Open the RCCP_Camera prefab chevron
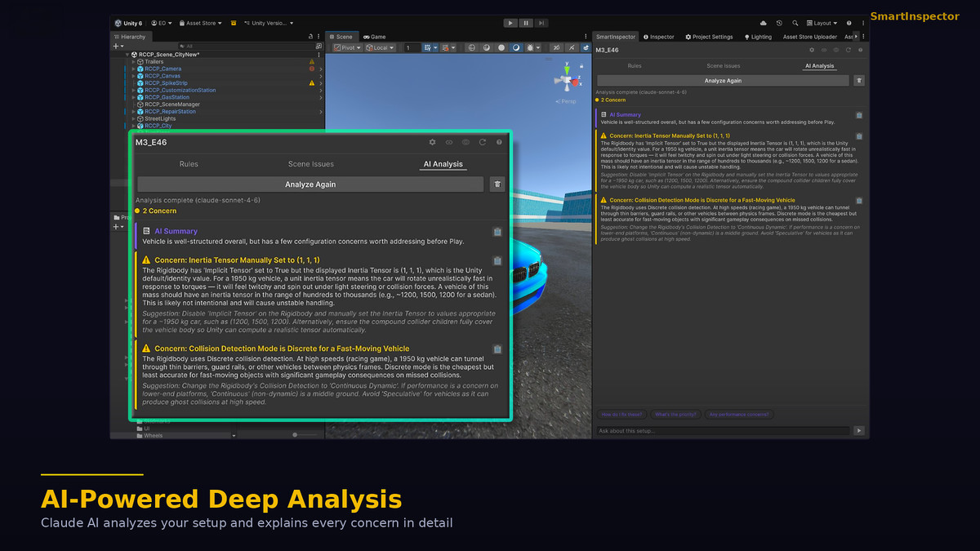 coord(321,69)
